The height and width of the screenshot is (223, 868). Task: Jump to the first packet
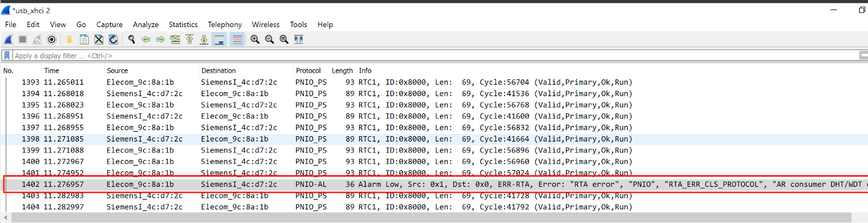coord(189,39)
